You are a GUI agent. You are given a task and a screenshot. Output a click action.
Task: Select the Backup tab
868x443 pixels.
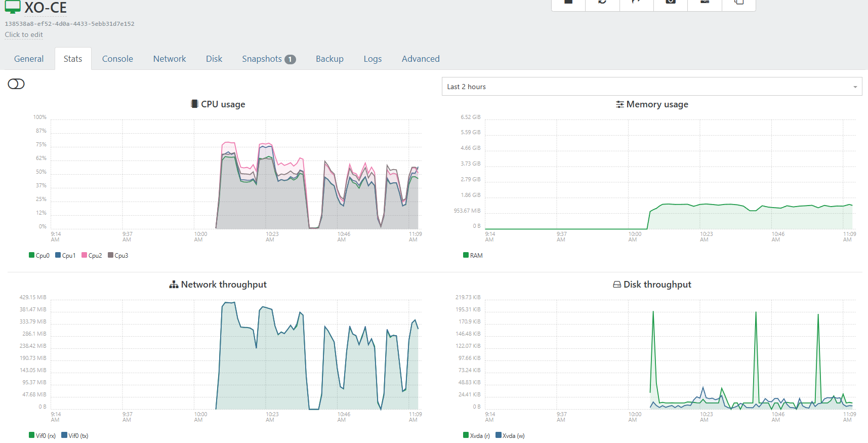(x=329, y=59)
